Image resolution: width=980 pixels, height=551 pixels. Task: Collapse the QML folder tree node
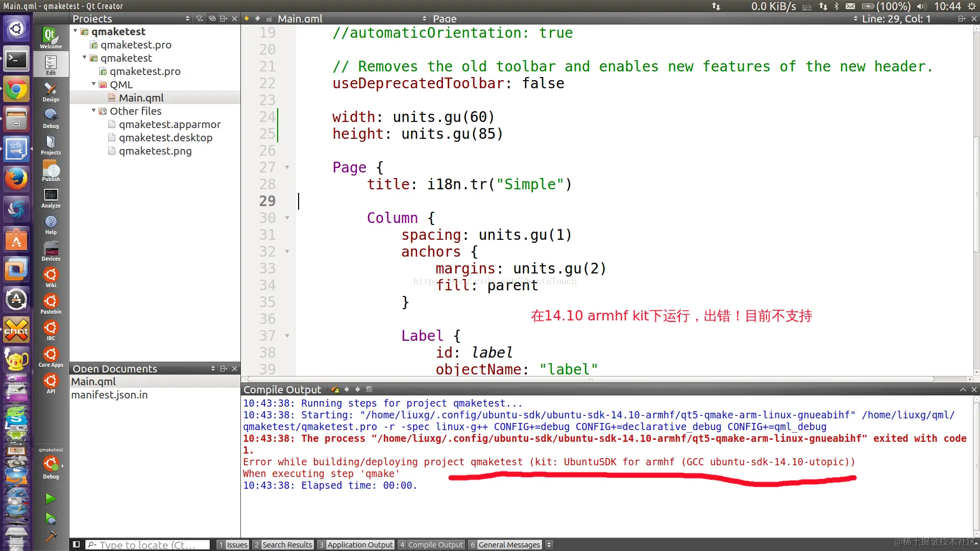(x=94, y=84)
